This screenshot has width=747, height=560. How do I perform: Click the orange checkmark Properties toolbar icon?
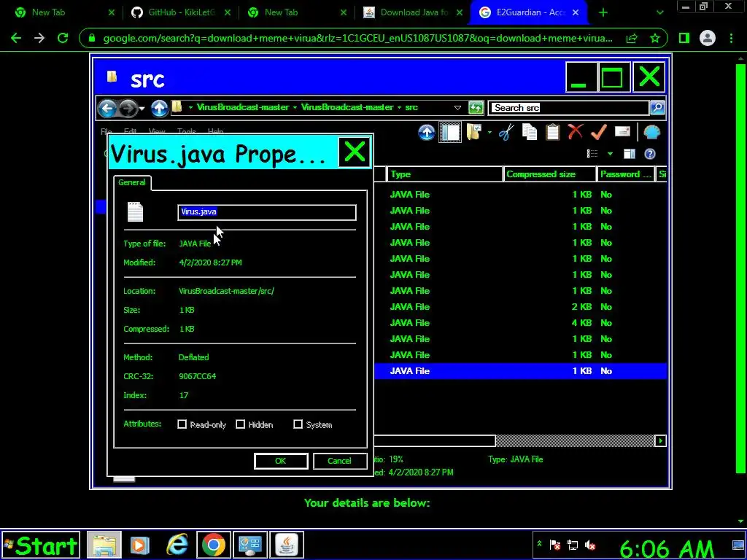point(599,132)
